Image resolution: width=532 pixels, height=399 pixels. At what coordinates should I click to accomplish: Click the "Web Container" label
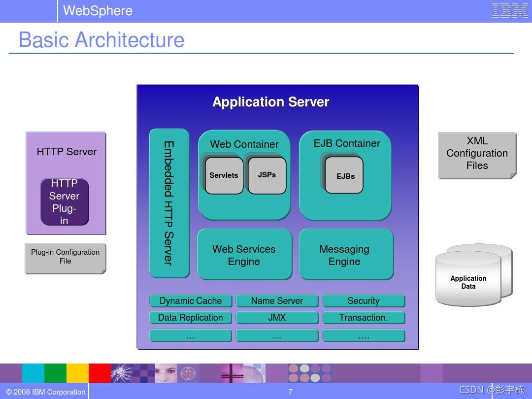(x=244, y=144)
